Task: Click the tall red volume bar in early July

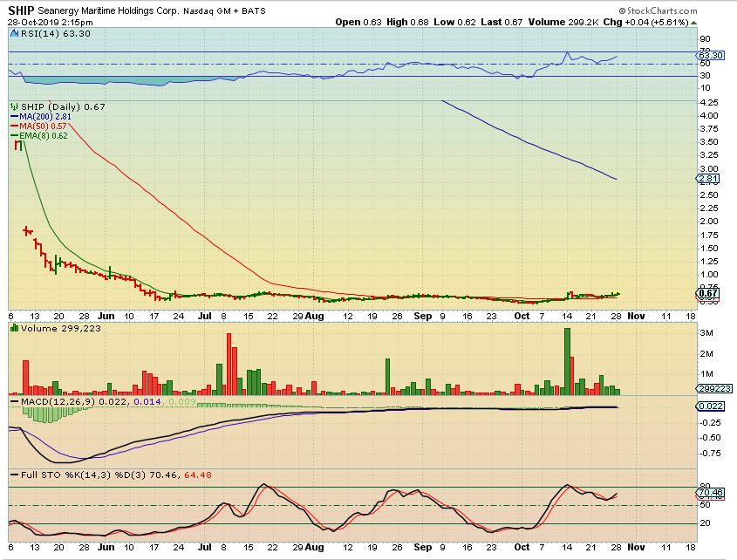Action: [229, 364]
